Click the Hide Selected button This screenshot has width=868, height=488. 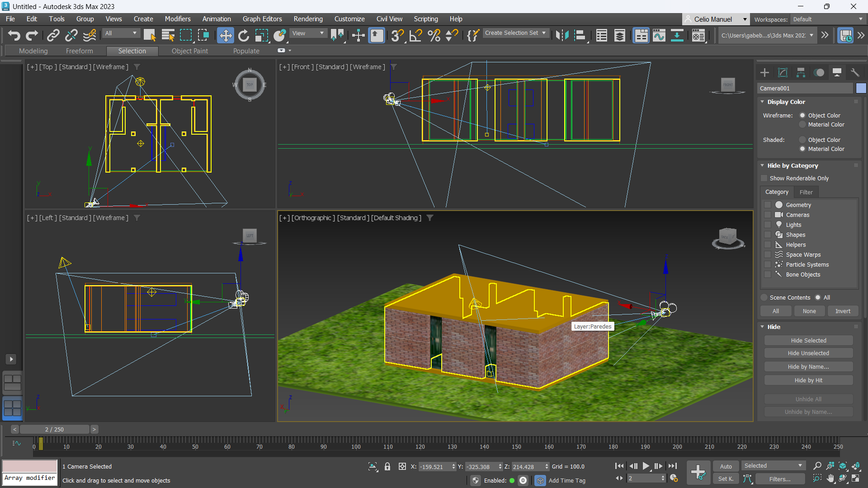pos(808,341)
